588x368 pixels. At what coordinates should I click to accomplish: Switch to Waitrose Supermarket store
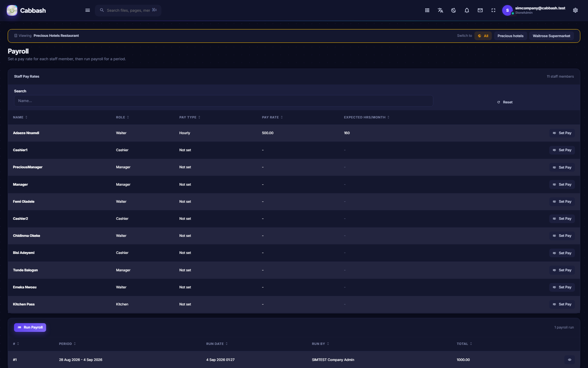click(551, 36)
